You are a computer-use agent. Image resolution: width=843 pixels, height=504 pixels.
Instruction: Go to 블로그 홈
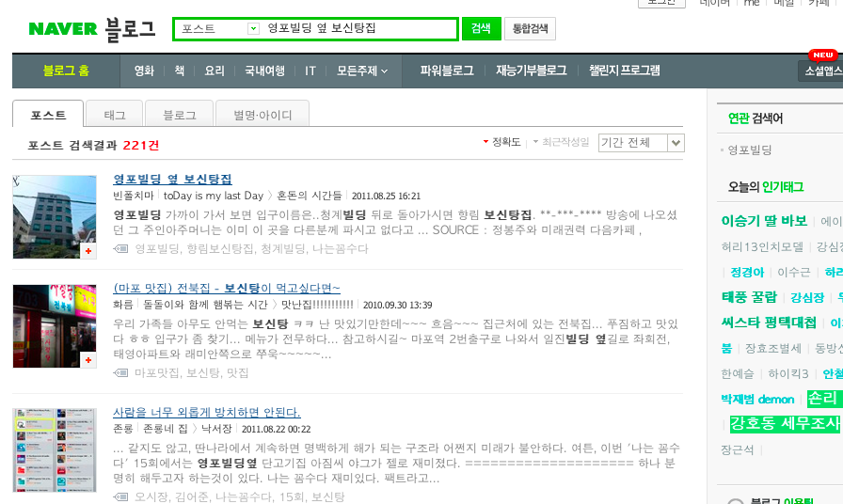tap(66, 71)
